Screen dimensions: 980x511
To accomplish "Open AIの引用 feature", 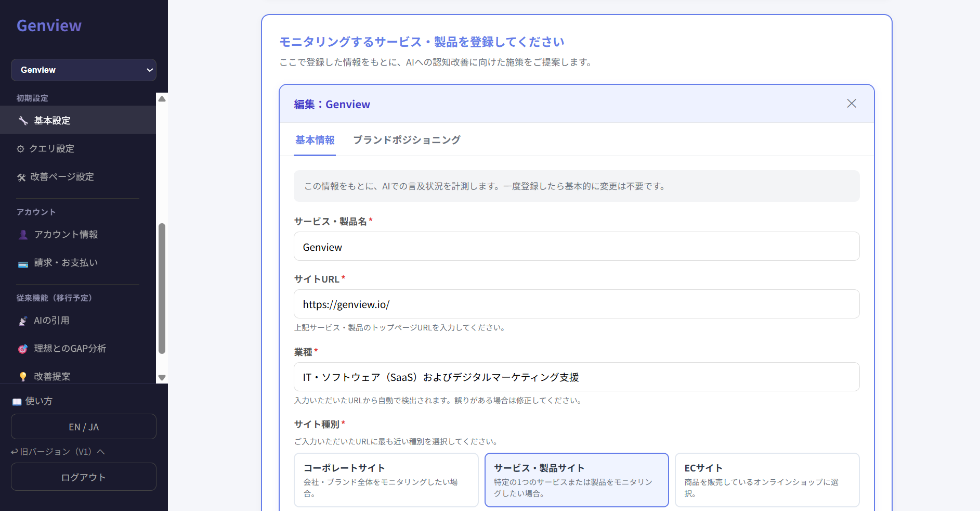I will [x=78, y=320].
